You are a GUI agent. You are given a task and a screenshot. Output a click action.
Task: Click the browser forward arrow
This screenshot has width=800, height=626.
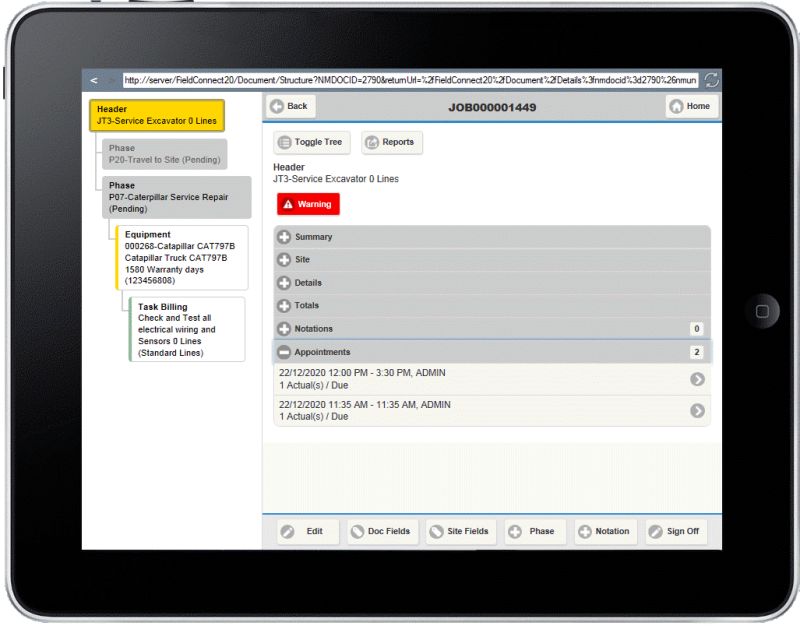(x=111, y=81)
